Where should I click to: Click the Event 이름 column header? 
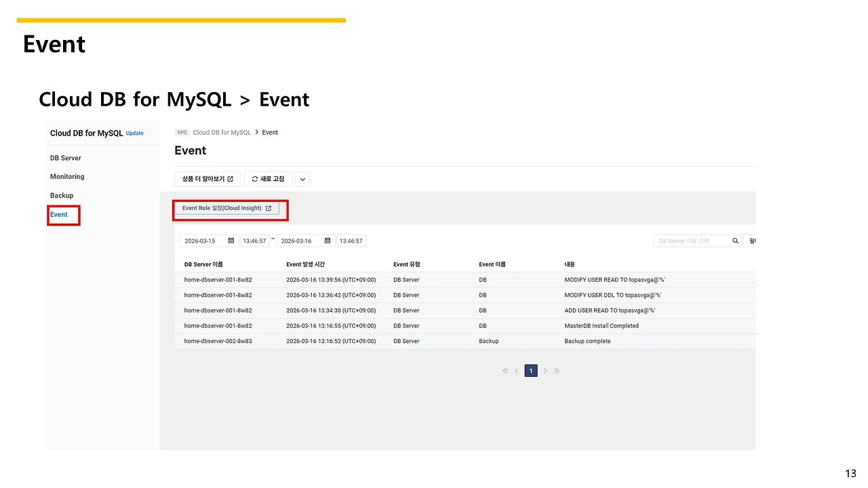coord(492,264)
